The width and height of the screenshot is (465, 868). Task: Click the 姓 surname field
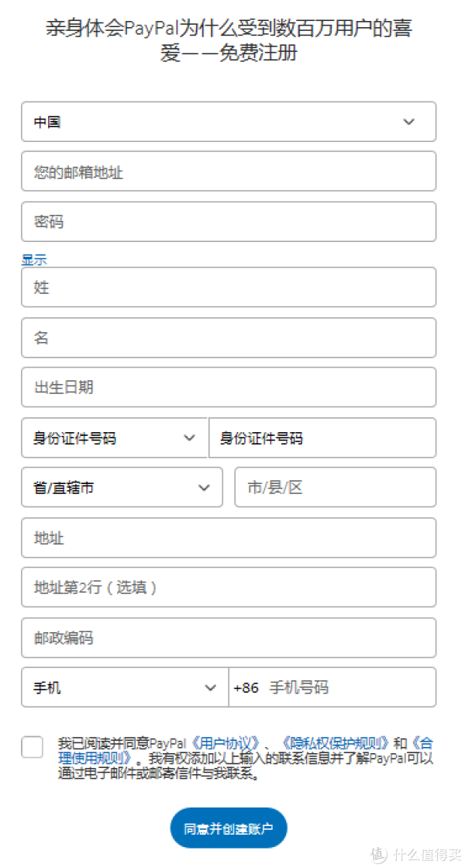point(229,288)
